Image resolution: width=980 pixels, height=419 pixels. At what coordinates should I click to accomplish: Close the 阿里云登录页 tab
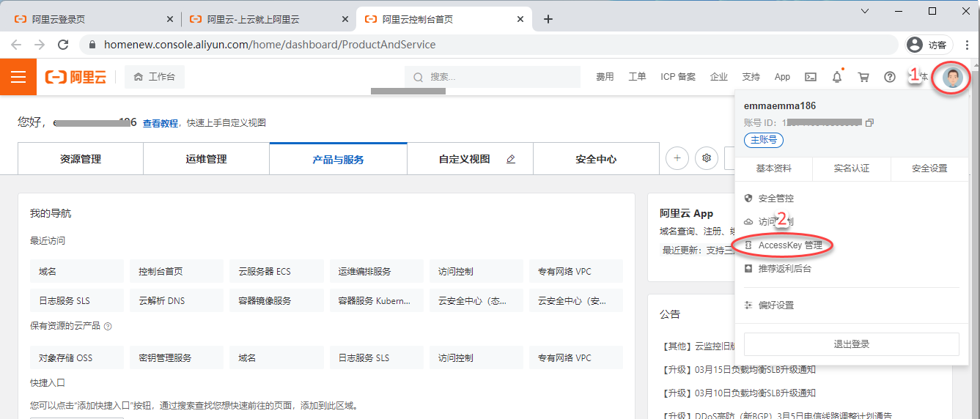coord(170,19)
